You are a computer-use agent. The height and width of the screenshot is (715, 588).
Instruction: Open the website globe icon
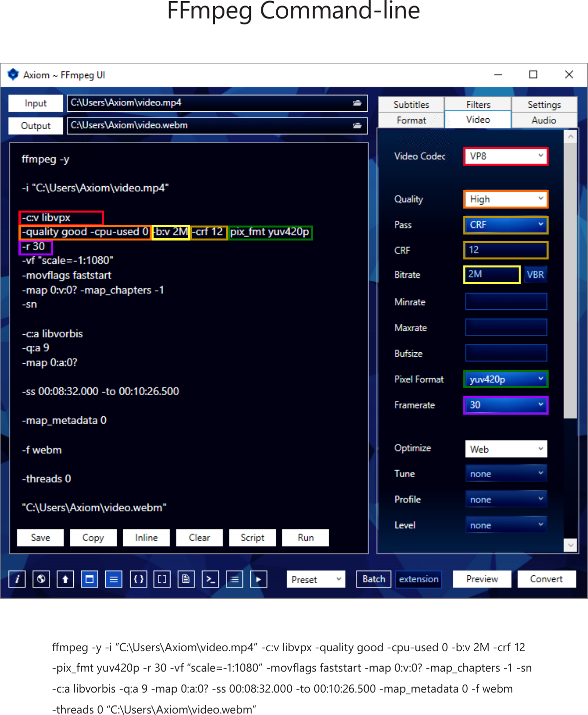point(41,579)
